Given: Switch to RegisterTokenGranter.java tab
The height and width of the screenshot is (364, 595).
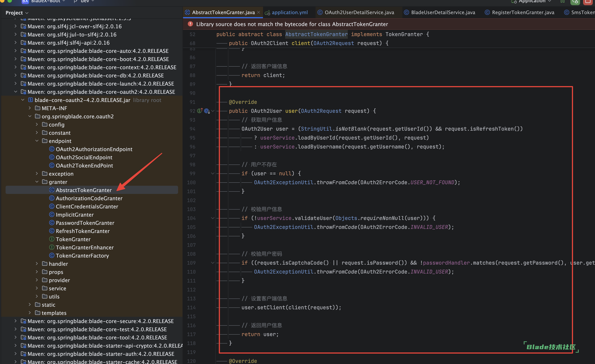Looking at the screenshot, I should click(523, 12).
